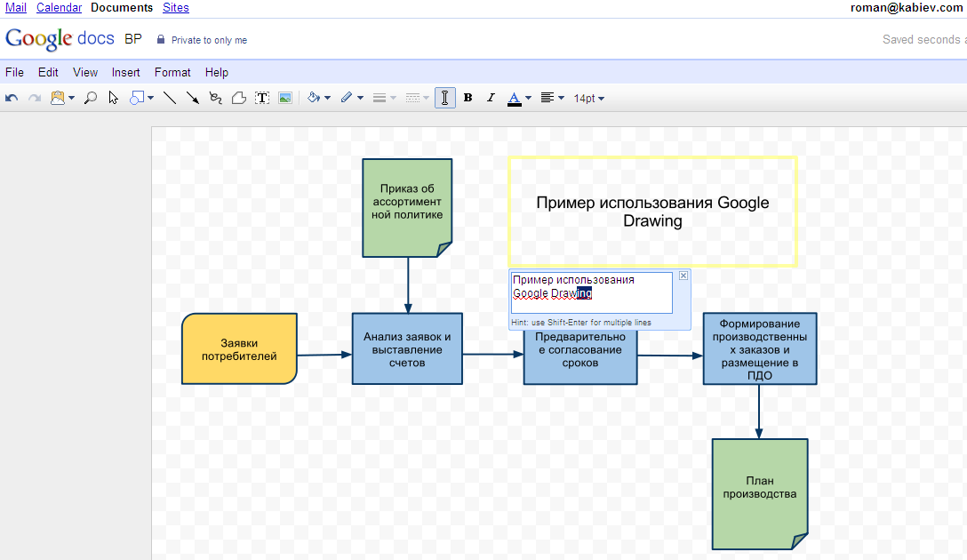Screen dimensions: 967x560
Task: Open the Insert menu
Action: [x=126, y=72]
